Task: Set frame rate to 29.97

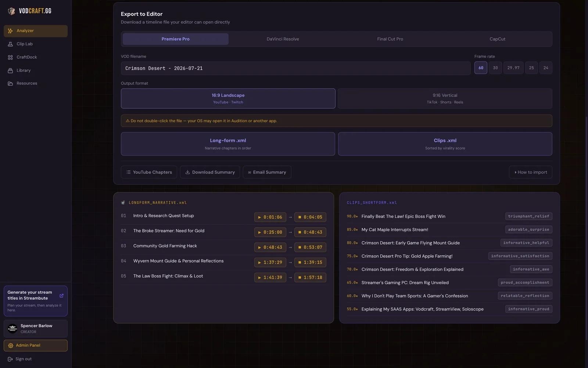Action: [513, 68]
